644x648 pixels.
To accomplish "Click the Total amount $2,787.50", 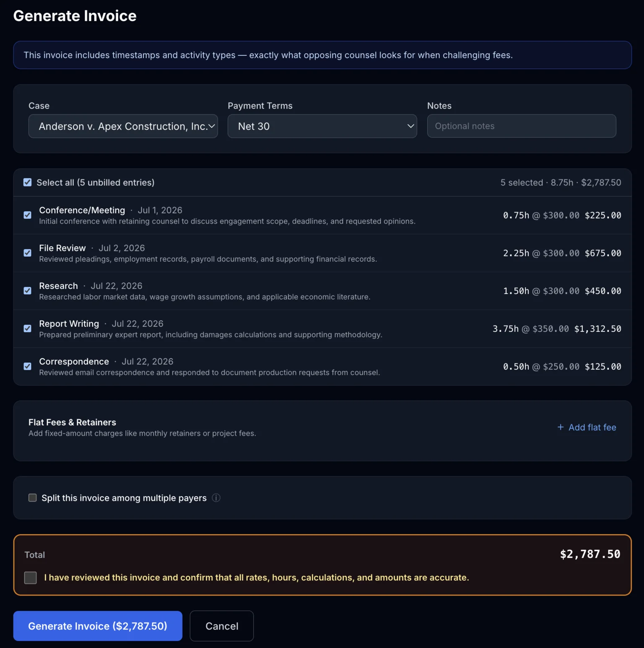I will [x=590, y=554].
